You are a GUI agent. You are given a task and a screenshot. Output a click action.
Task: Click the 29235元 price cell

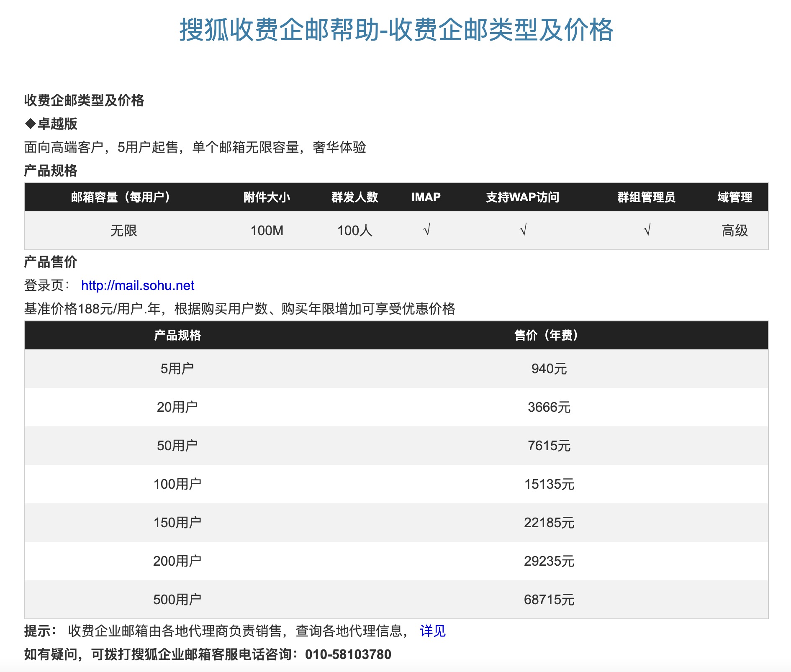549,561
